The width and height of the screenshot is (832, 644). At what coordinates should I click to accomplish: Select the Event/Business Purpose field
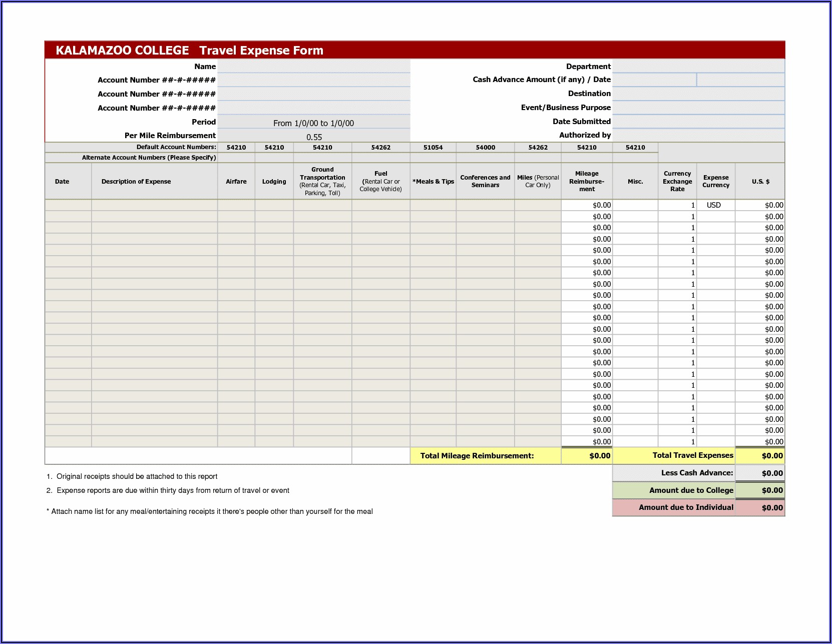(x=698, y=108)
